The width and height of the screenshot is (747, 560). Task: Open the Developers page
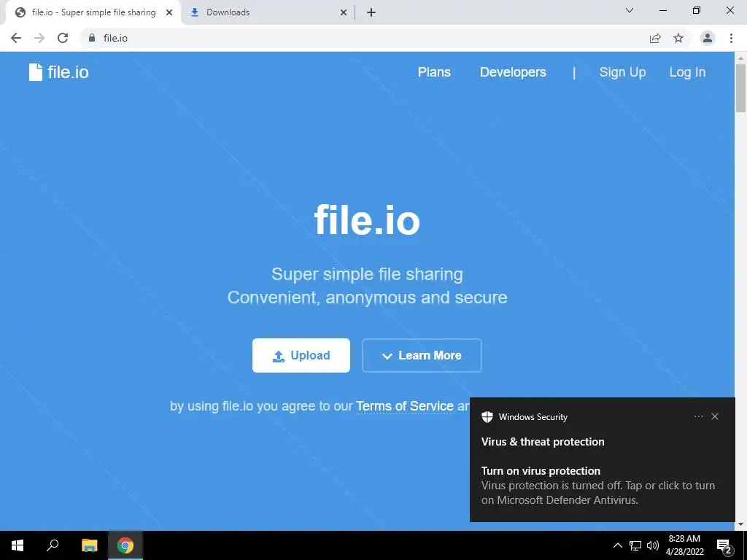tap(513, 72)
